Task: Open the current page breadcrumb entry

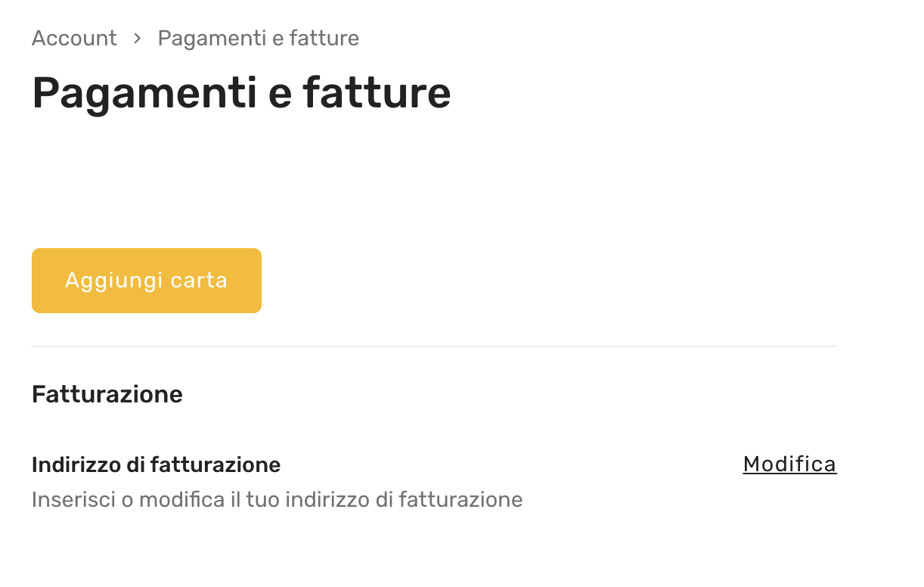Action: point(258,38)
